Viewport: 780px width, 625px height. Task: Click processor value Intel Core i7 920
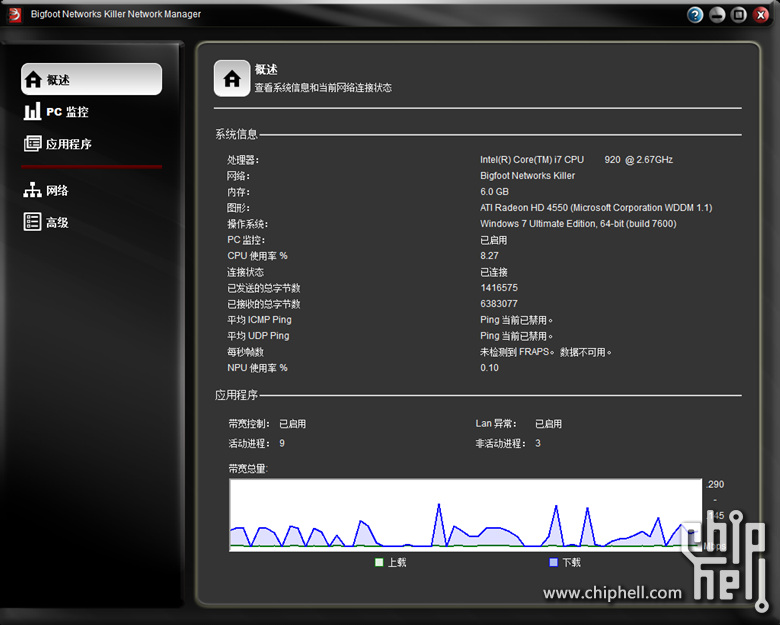(577, 160)
